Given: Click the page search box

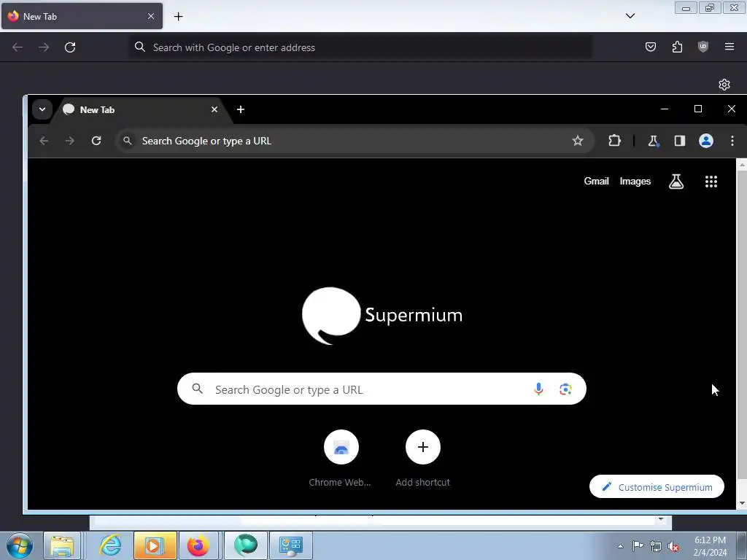Looking at the screenshot, I should click(382, 389).
